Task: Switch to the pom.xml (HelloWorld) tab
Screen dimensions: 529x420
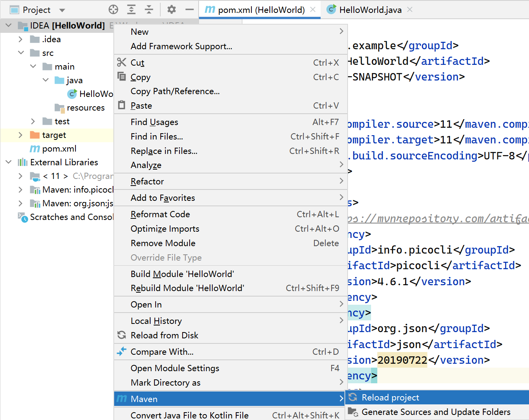Action: click(260, 10)
